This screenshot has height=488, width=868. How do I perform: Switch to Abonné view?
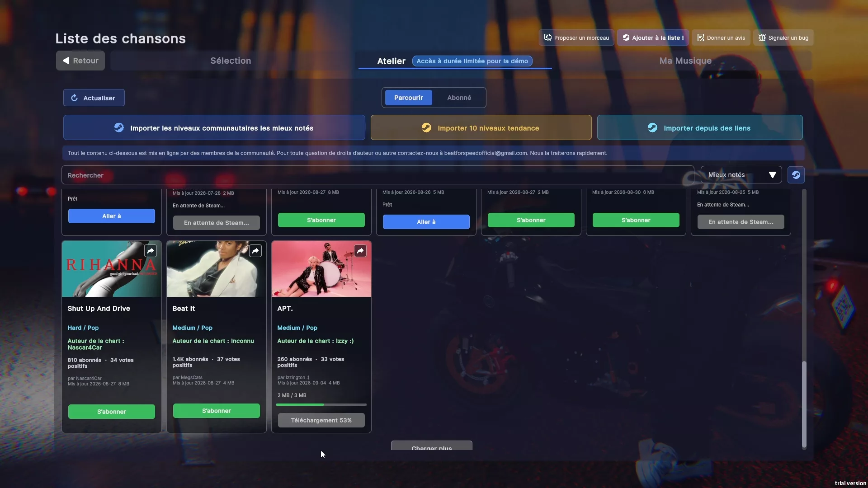pyautogui.click(x=459, y=98)
